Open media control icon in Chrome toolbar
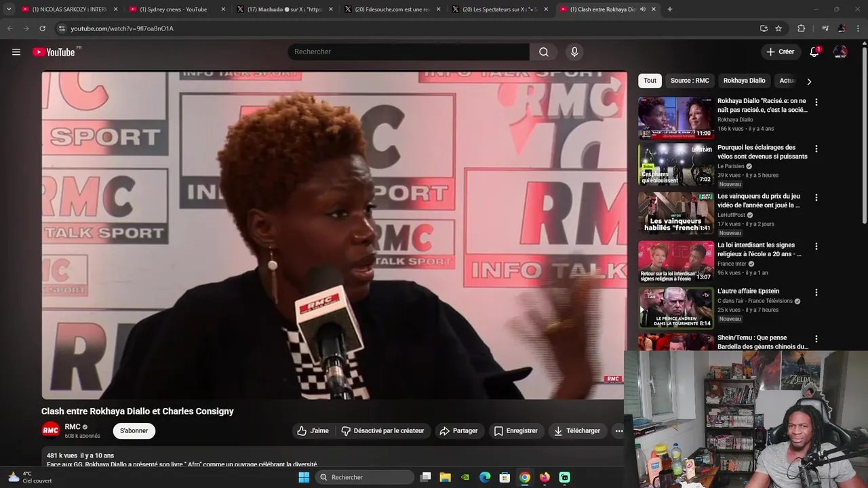 825,28
